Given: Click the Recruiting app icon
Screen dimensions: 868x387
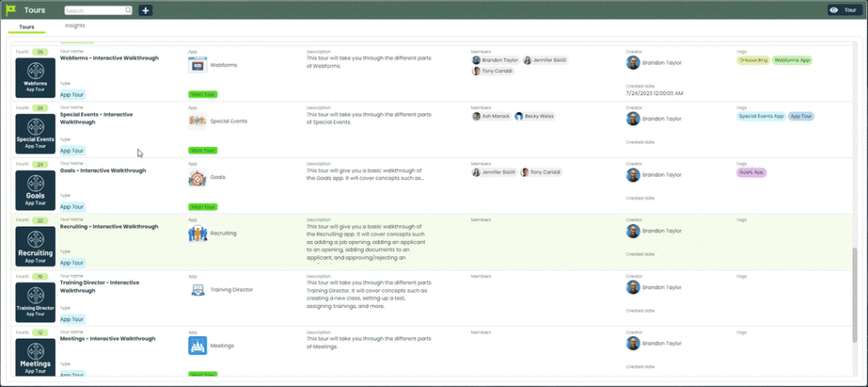Looking at the screenshot, I should [x=198, y=233].
